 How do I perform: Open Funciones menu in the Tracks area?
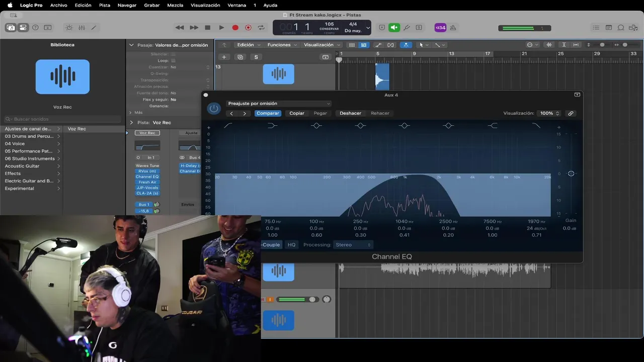click(282, 45)
